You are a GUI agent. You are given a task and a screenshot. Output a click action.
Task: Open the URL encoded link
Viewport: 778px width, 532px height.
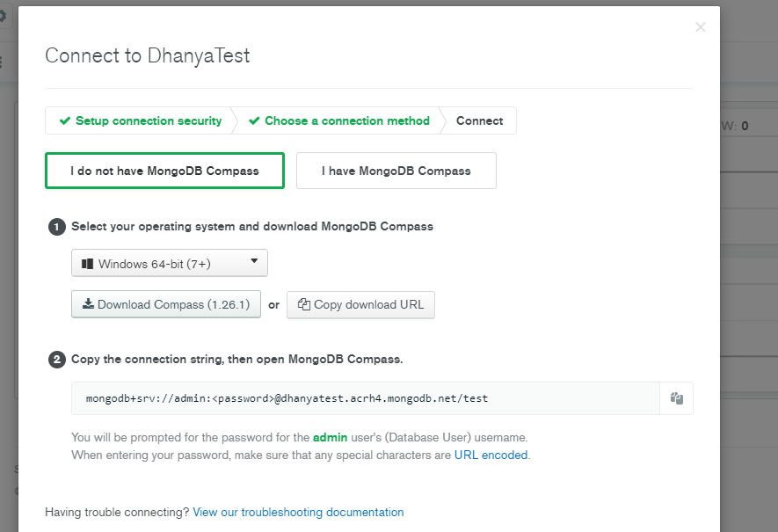tap(491, 455)
